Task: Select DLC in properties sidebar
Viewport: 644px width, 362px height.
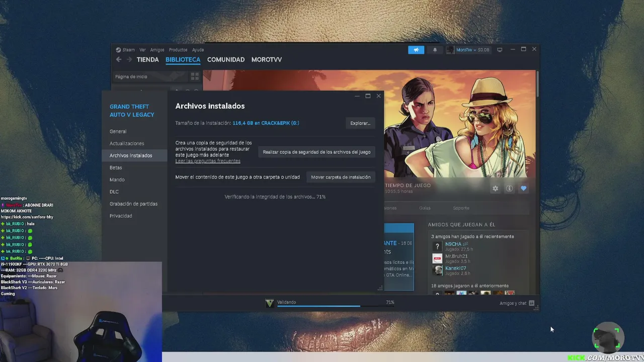Action: pos(134,192)
